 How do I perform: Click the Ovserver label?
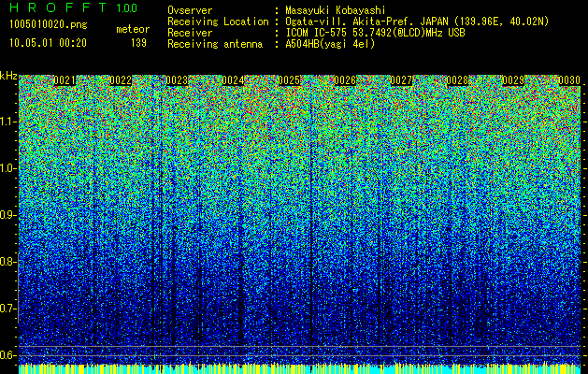pyautogui.click(x=190, y=10)
